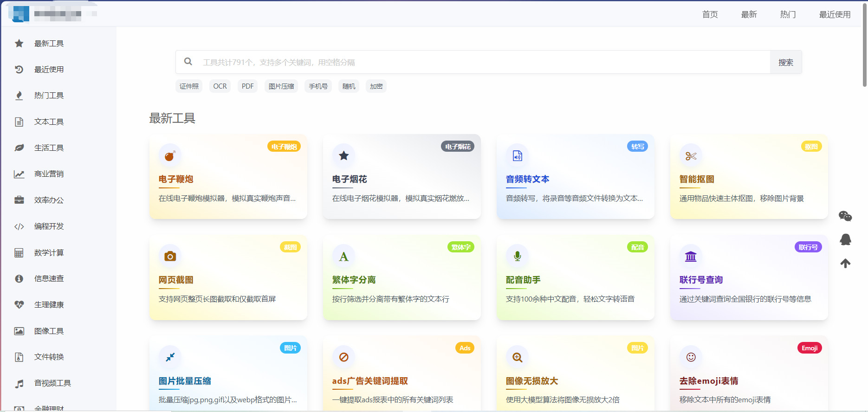Click the magnifier icon on 图像无损放大 card
Viewport: 868px width, 412px height.
point(517,357)
